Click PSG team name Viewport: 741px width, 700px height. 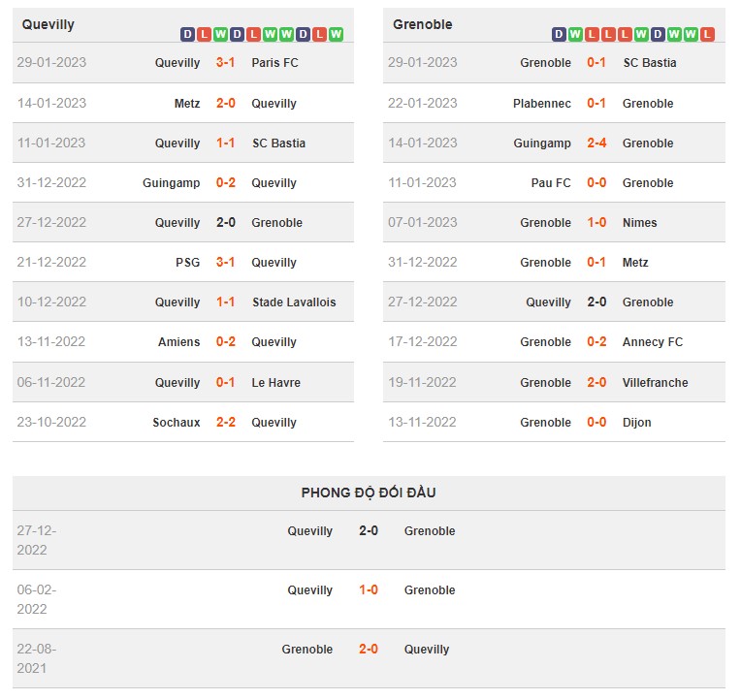(187, 262)
